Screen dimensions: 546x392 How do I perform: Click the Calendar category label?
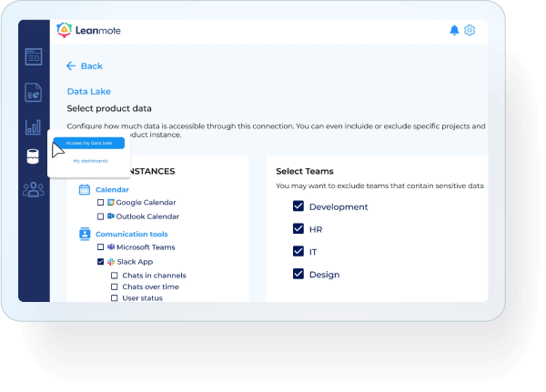tap(112, 189)
